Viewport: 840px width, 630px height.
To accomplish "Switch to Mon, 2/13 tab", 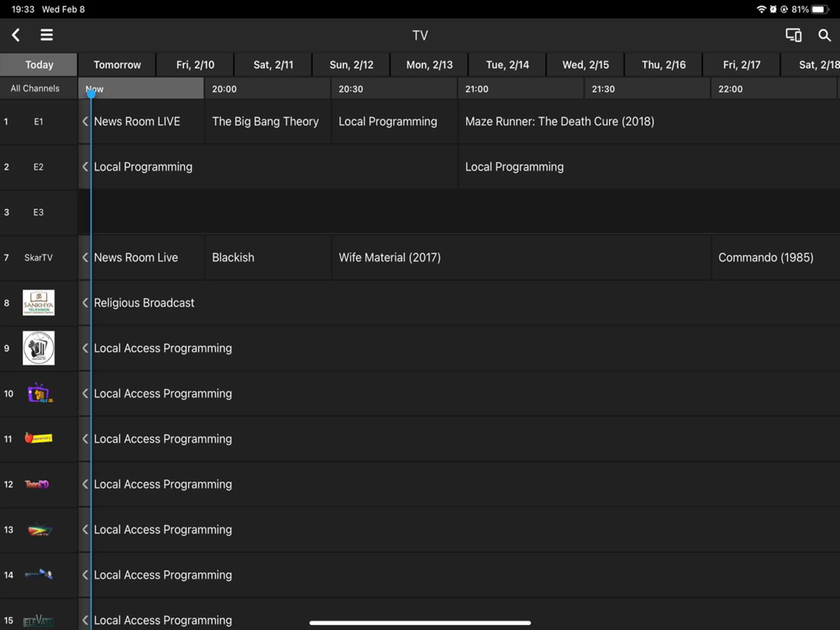I will 429,65.
